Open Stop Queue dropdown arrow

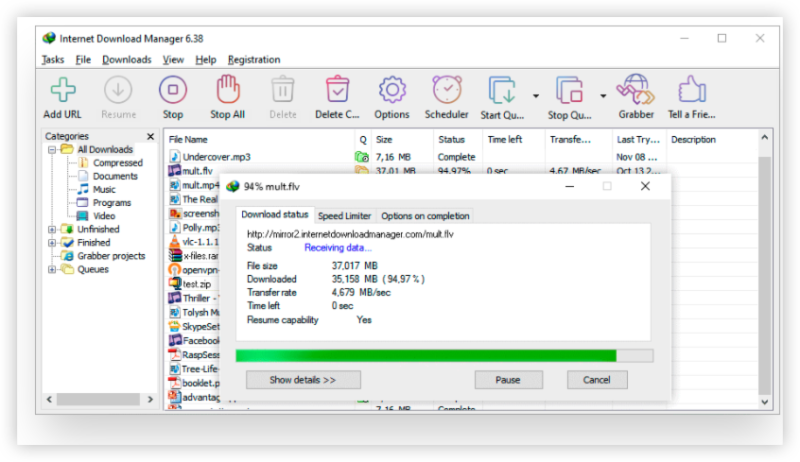pos(603,96)
